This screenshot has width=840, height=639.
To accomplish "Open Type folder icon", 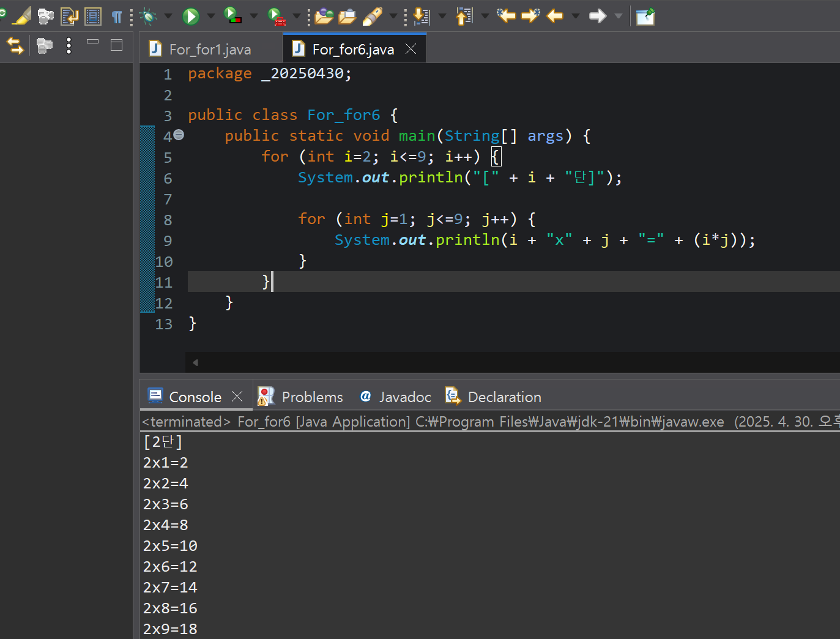I will coord(324,16).
